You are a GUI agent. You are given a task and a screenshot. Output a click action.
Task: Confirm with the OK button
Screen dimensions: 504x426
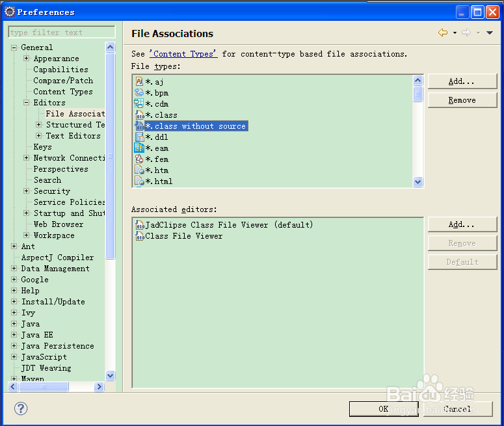tap(384, 408)
